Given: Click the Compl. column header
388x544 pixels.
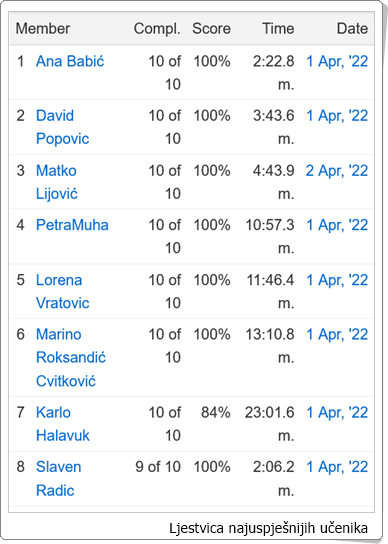Looking at the screenshot, I should click(x=157, y=29).
